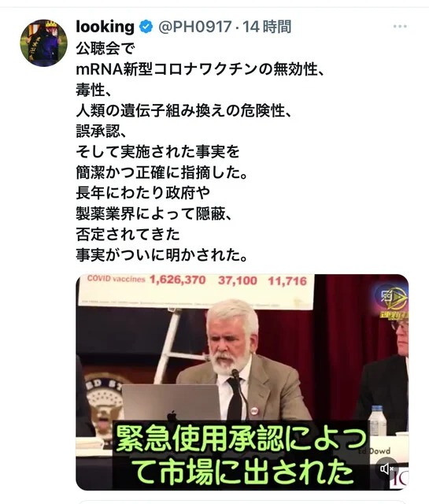Click the "Dowd" name plate in video
The height and width of the screenshot is (504, 429).
379,451
